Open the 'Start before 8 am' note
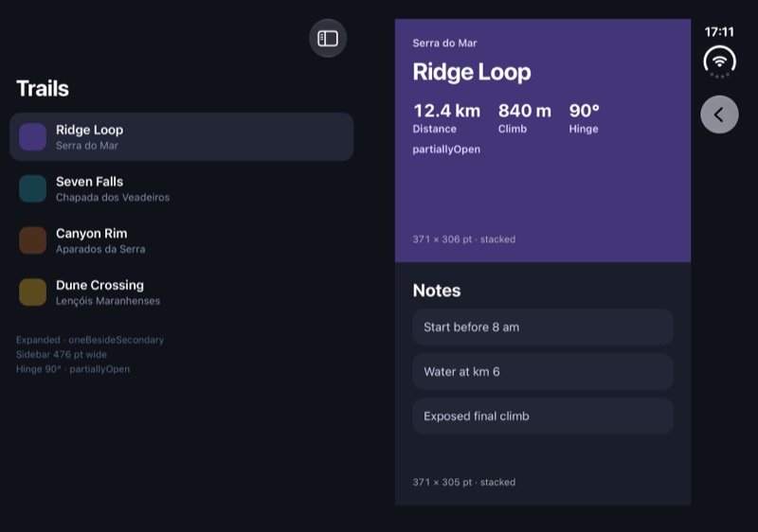 pyautogui.click(x=543, y=328)
